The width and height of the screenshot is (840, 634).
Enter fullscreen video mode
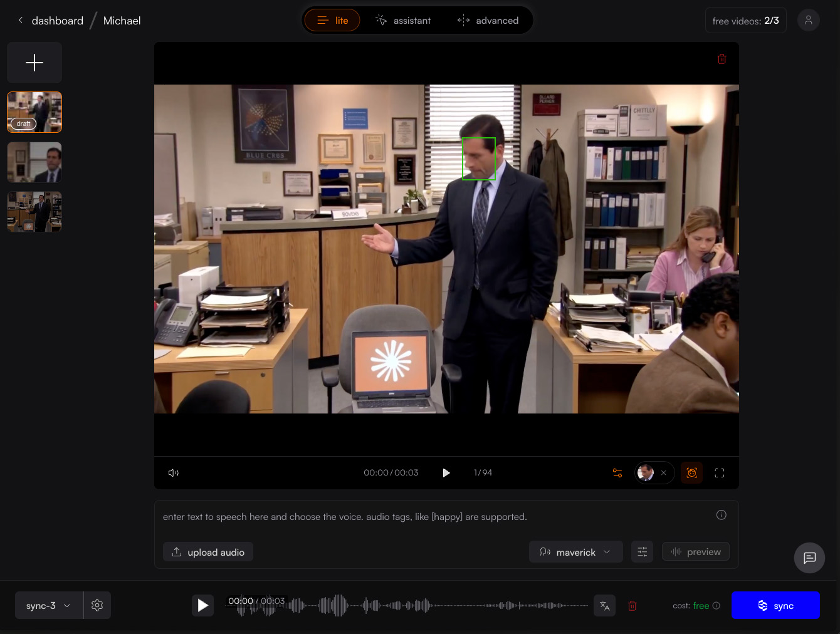tap(720, 473)
